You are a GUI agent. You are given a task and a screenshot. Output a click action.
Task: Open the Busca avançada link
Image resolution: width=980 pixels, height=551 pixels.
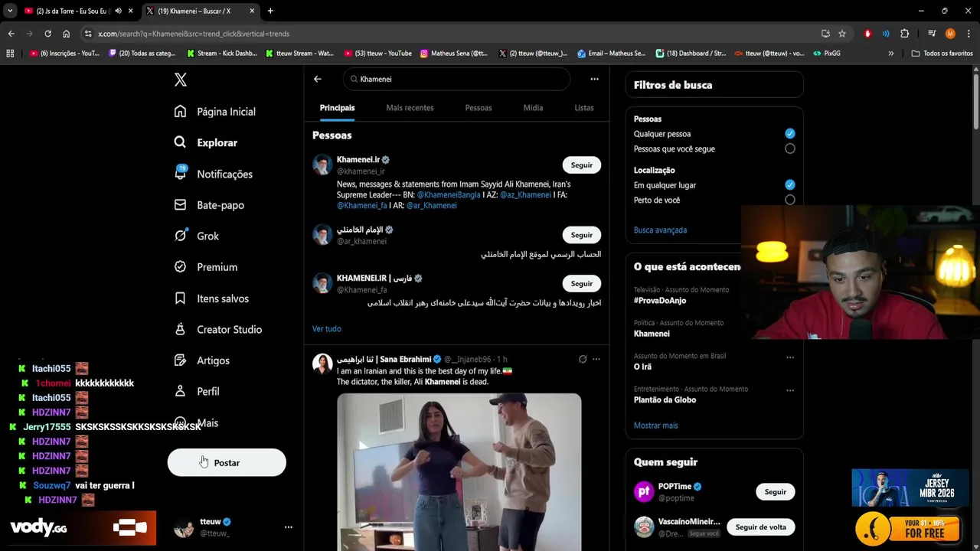(660, 230)
